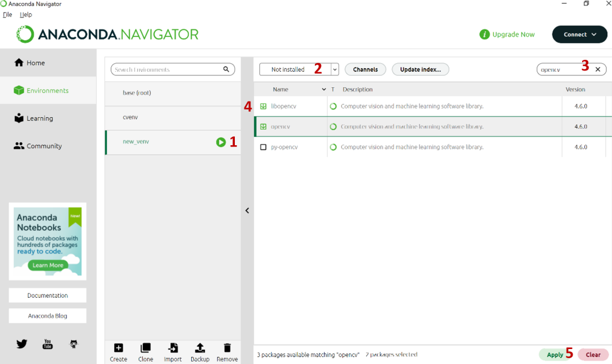The image size is (612, 364).
Task: Click the Create environment plus icon
Action: point(118,348)
